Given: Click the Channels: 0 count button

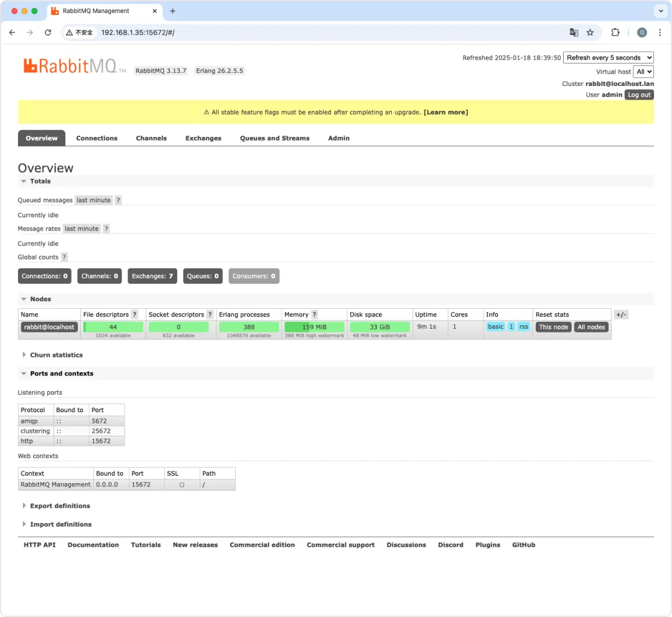Looking at the screenshot, I should tap(100, 276).
